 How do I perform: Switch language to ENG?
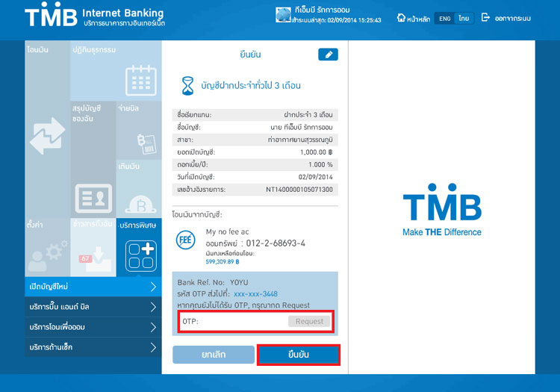click(x=444, y=18)
